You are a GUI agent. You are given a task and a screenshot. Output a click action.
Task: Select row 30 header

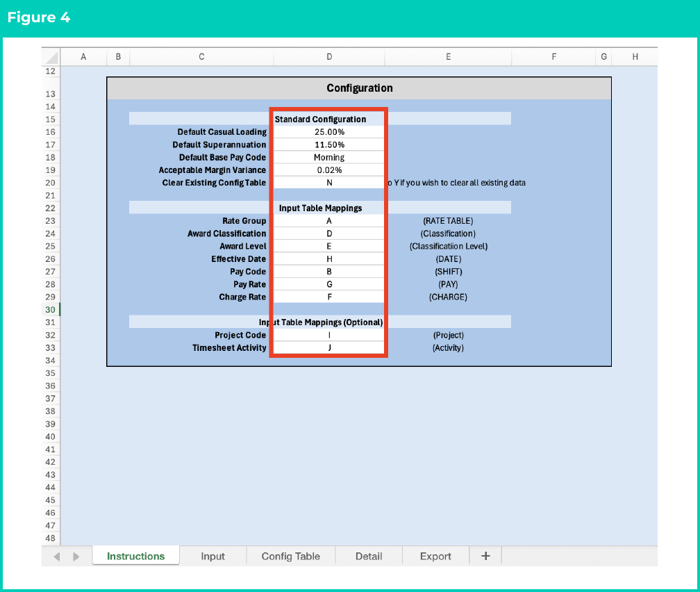tap(51, 310)
